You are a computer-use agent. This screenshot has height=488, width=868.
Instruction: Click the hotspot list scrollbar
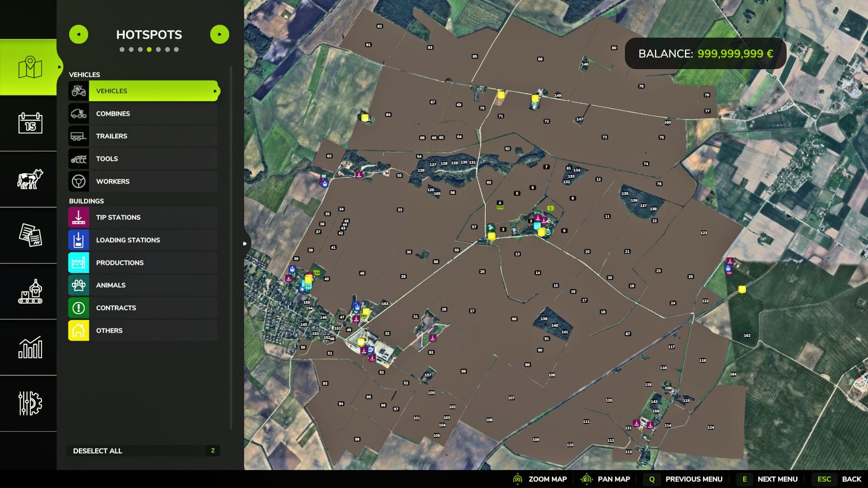tap(231, 248)
